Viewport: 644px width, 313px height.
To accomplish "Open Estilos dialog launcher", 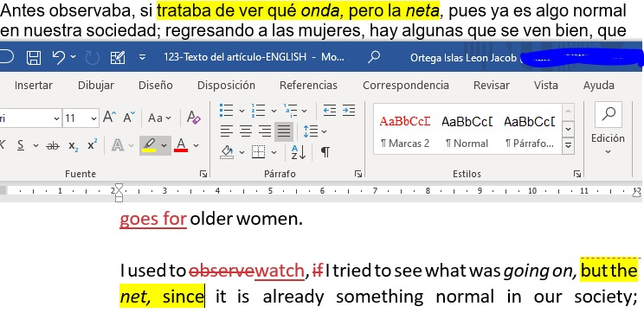I will pos(577,174).
